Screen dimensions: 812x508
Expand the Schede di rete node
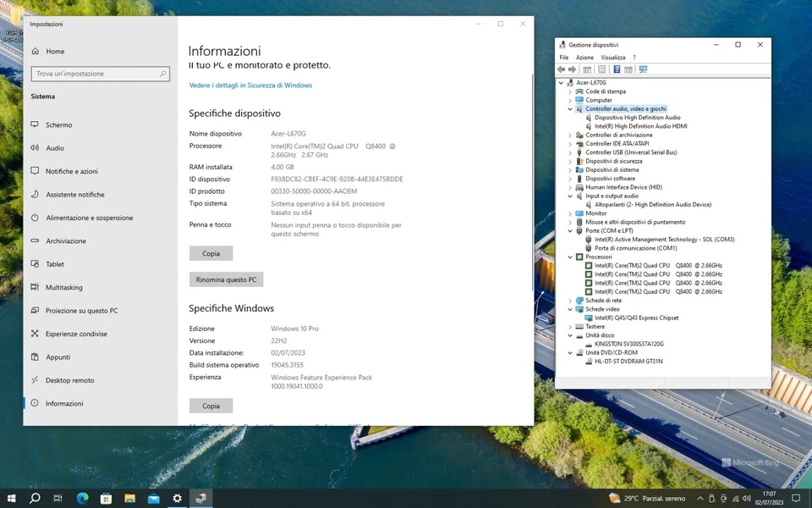(570, 301)
